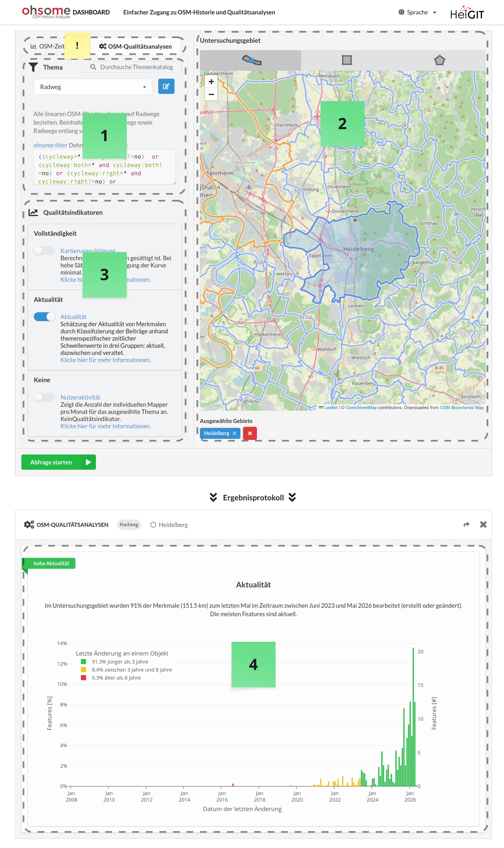Click the Durchsuche Themenkatalog search field
504x848 pixels.
tap(132, 67)
